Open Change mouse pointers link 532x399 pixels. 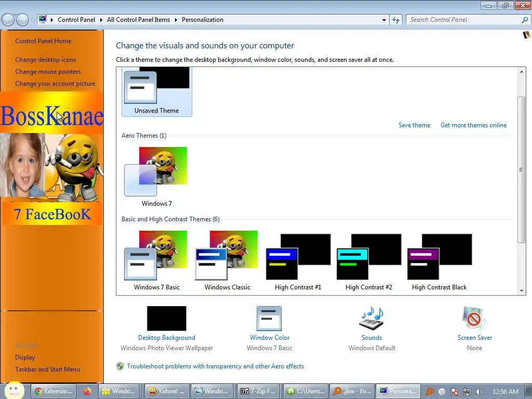[48, 72]
